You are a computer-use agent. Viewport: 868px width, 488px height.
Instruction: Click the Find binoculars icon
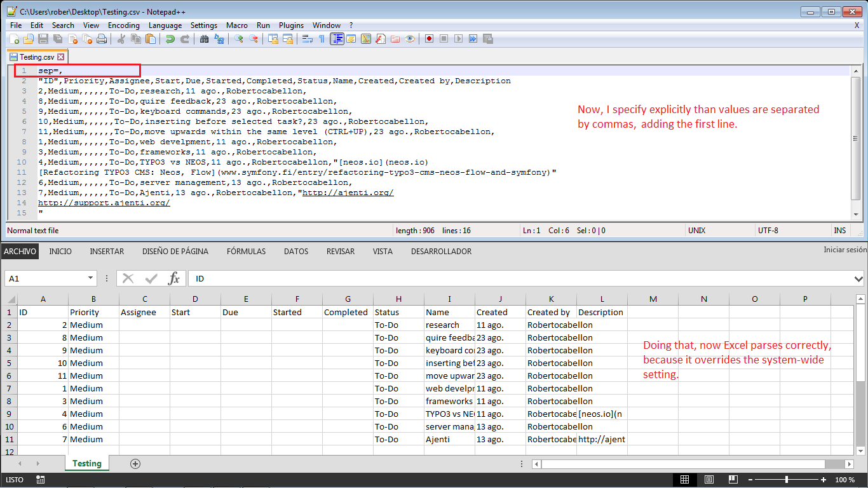pos(204,39)
